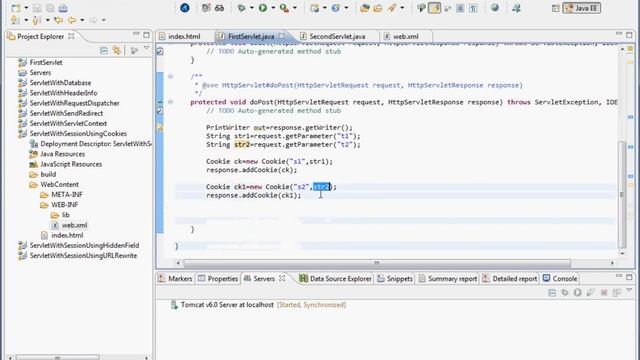This screenshot has height=360, width=640.
Task: Open the Markers tab
Action: pyautogui.click(x=175, y=279)
